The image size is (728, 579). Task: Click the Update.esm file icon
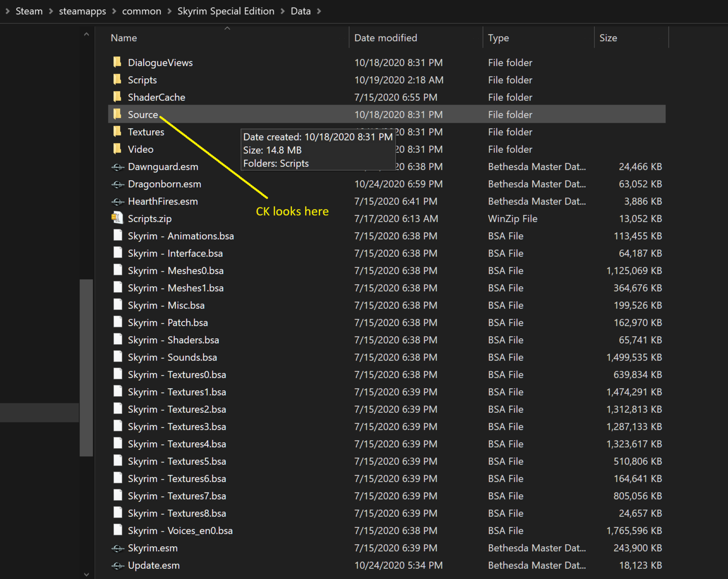[x=117, y=566]
